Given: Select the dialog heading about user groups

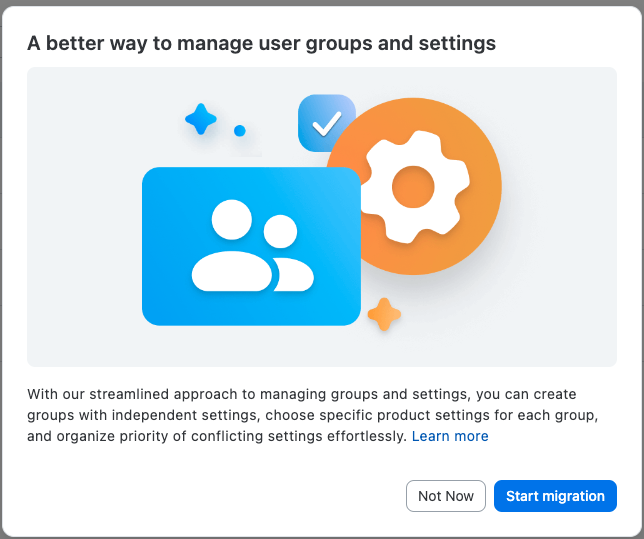Looking at the screenshot, I should (261, 43).
